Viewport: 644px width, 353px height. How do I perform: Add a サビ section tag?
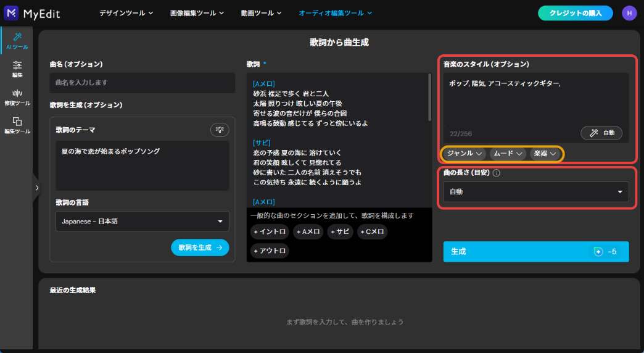340,232
